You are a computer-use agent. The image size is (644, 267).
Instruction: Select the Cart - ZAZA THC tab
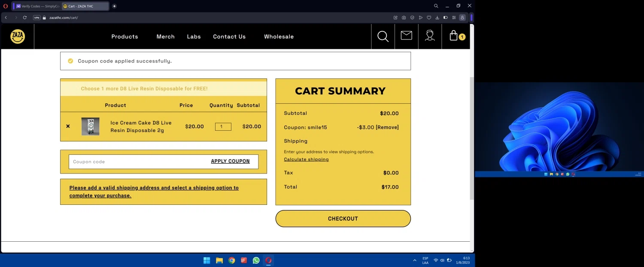click(x=85, y=6)
